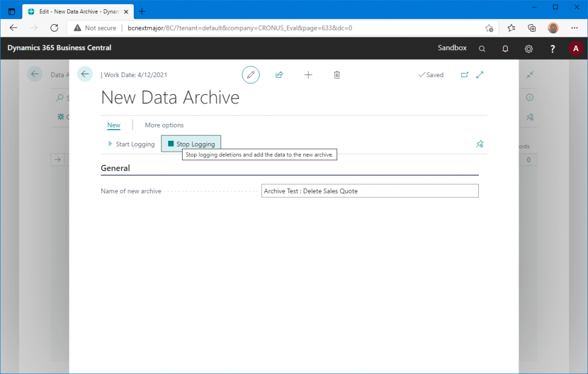Open the notifications bell
Viewport: 588px width, 374px height.
pos(505,48)
